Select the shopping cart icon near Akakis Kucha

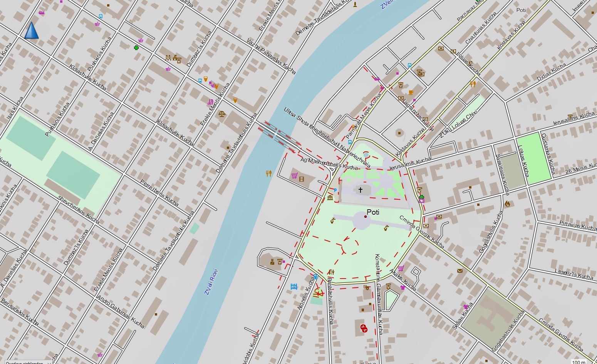[401, 268]
